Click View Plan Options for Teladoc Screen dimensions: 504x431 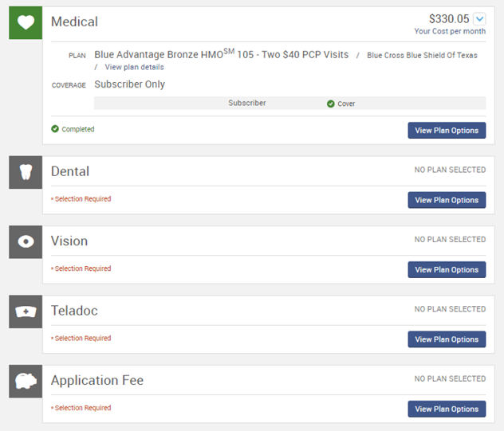[x=447, y=339]
